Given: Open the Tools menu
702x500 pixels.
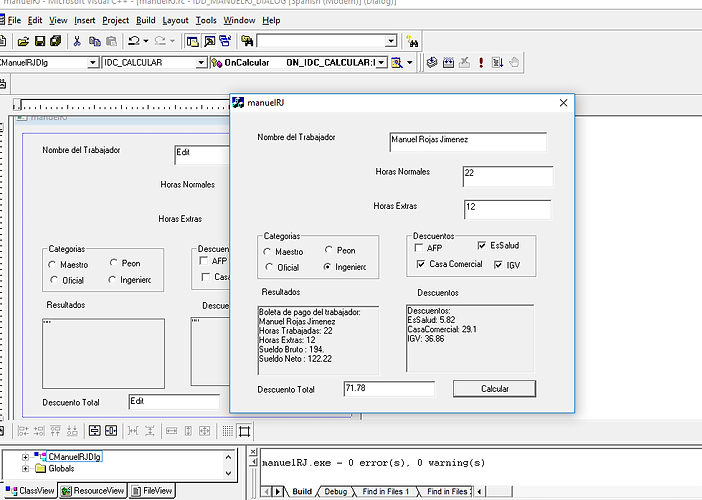Looking at the screenshot, I should pyautogui.click(x=206, y=20).
